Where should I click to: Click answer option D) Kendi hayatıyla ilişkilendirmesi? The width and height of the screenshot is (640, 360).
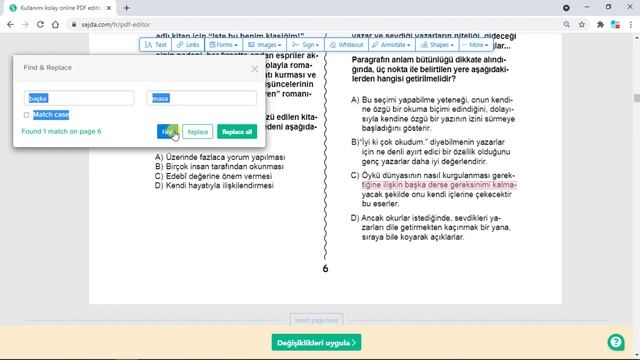pos(214,186)
